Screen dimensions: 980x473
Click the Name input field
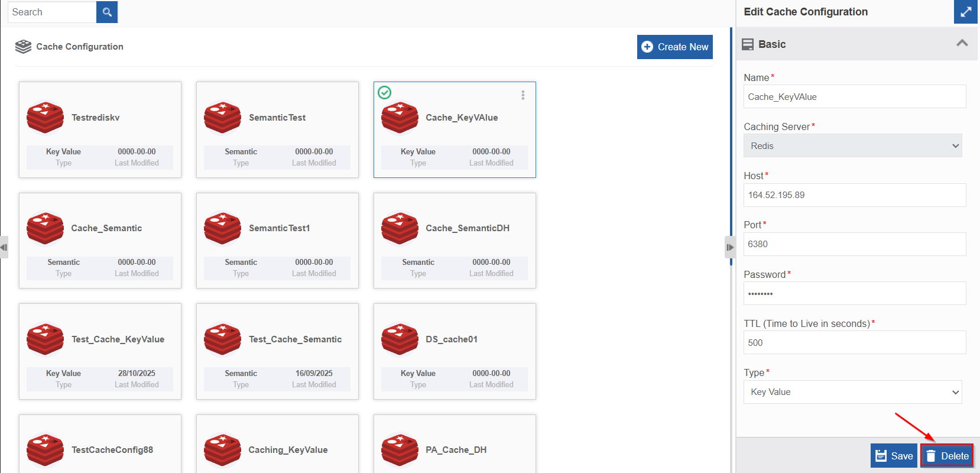pos(855,96)
